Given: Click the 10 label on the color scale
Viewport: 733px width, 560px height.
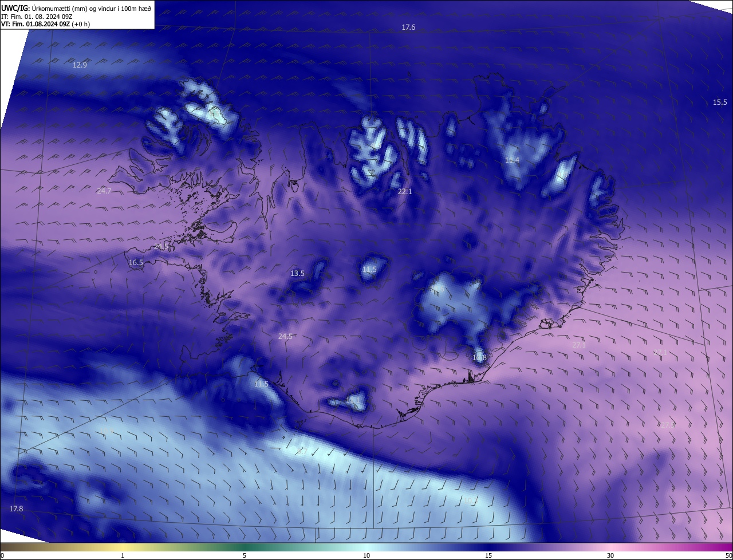Looking at the screenshot, I should [366, 555].
